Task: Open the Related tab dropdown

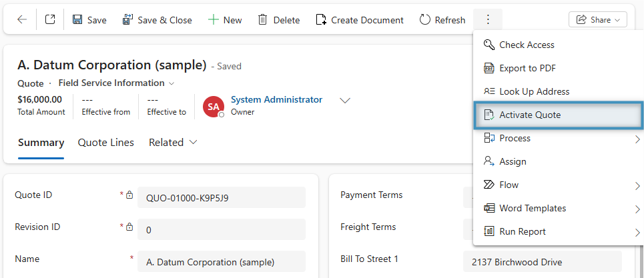Action: point(174,142)
